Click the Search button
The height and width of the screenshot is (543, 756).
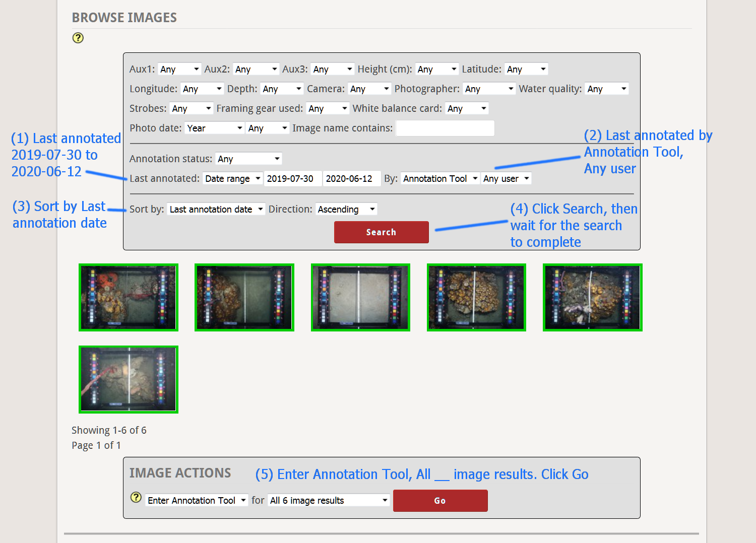381,232
